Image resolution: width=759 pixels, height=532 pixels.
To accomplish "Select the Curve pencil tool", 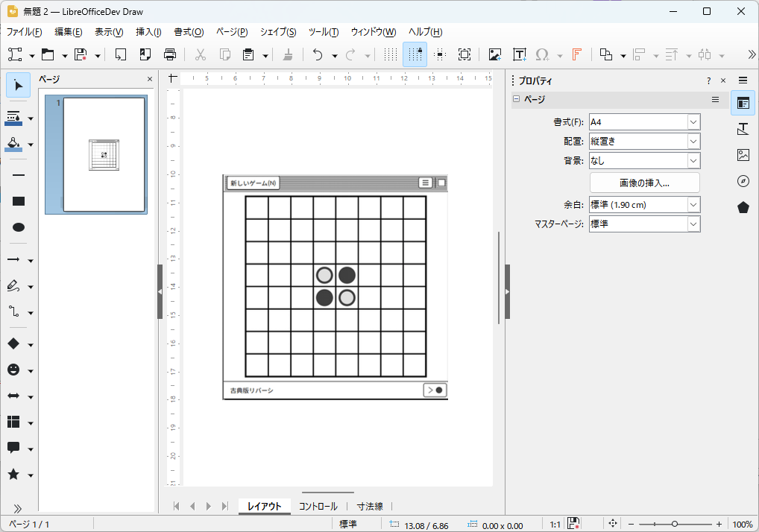I will (x=13, y=286).
